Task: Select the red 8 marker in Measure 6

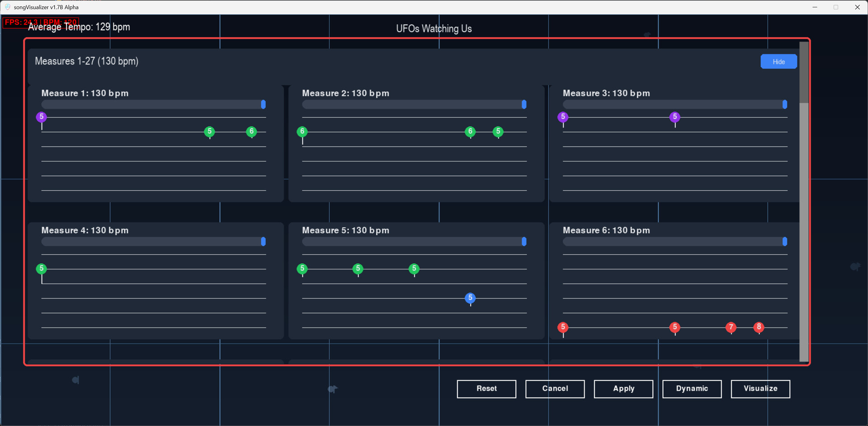Action: [759, 327]
